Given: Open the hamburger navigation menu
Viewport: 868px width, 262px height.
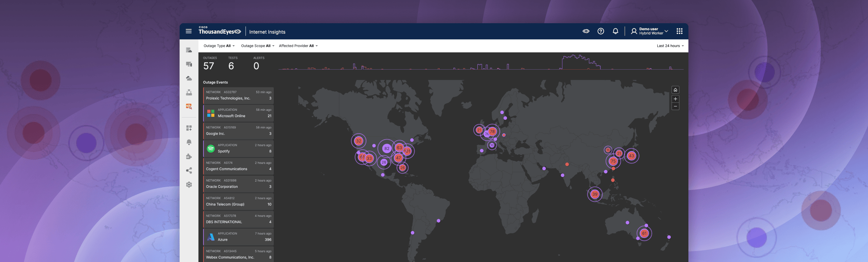Looking at the screenshot, I should tap(189, 31).
